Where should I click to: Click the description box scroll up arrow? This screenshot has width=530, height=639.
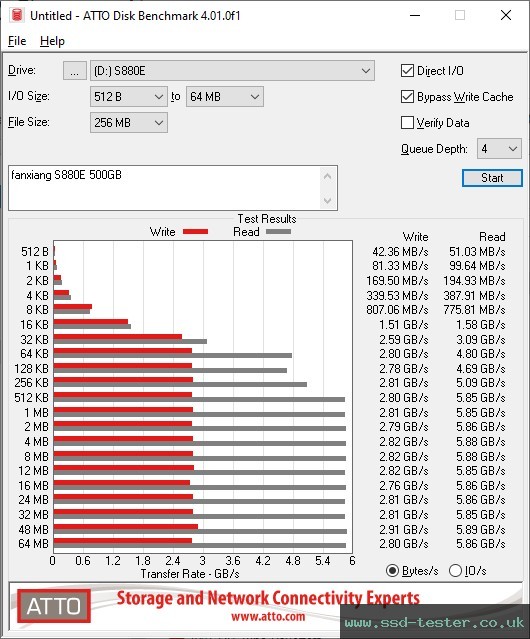pyautogui.click(x=328, y=176)
